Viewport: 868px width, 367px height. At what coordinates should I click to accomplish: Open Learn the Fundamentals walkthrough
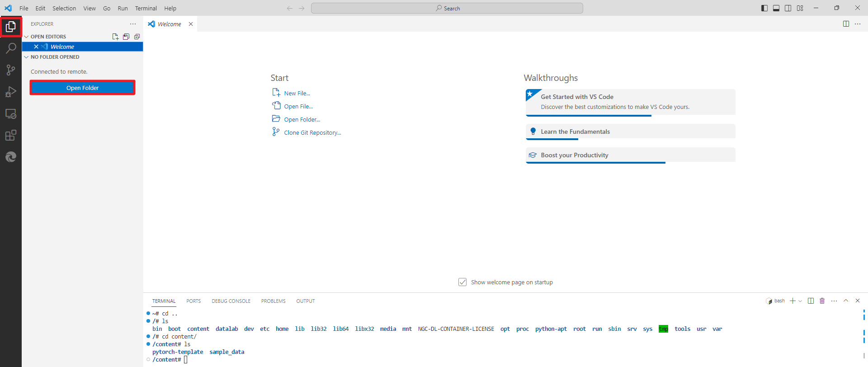[631, 132]
